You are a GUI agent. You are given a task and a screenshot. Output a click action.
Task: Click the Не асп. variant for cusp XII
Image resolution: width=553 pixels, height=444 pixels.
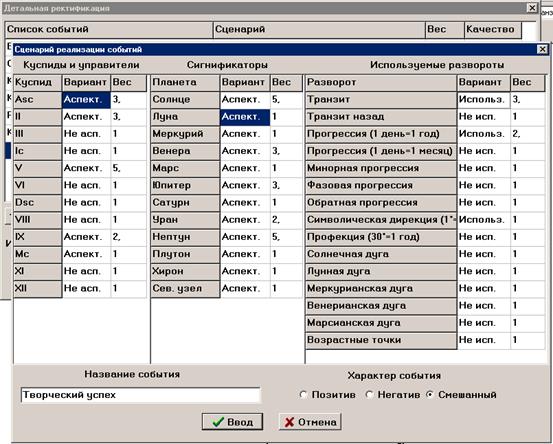[86, 289]
